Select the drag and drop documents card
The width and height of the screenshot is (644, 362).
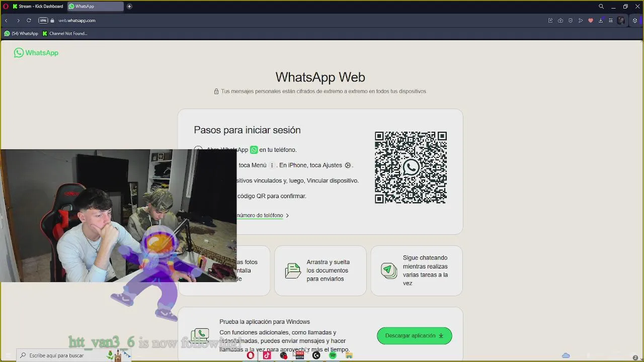point(320,270)
